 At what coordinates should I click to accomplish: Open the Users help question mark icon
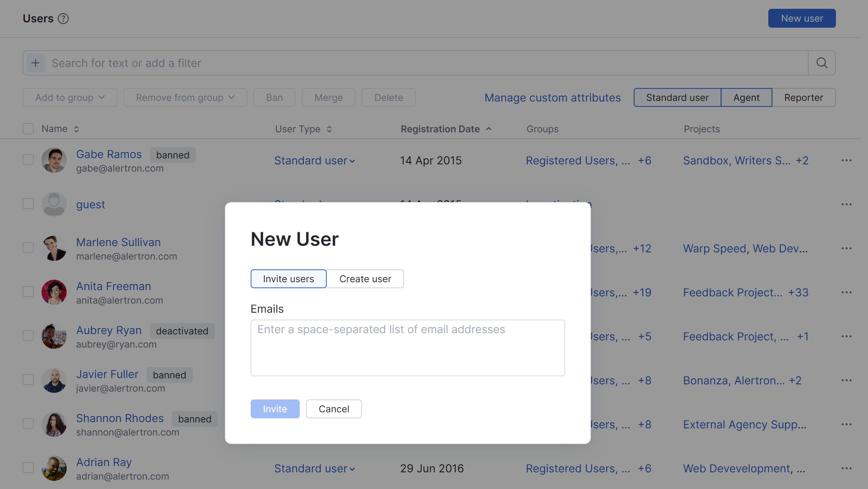click(x=63, y=19)
